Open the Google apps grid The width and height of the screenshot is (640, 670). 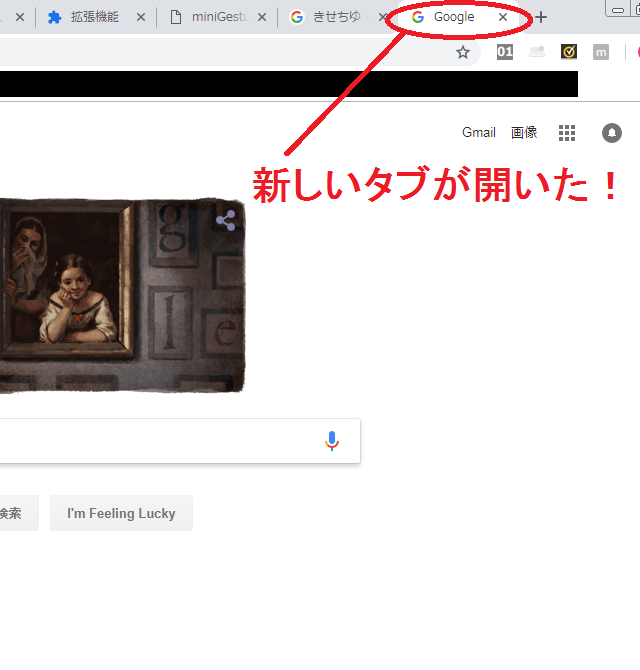point(567,133)
